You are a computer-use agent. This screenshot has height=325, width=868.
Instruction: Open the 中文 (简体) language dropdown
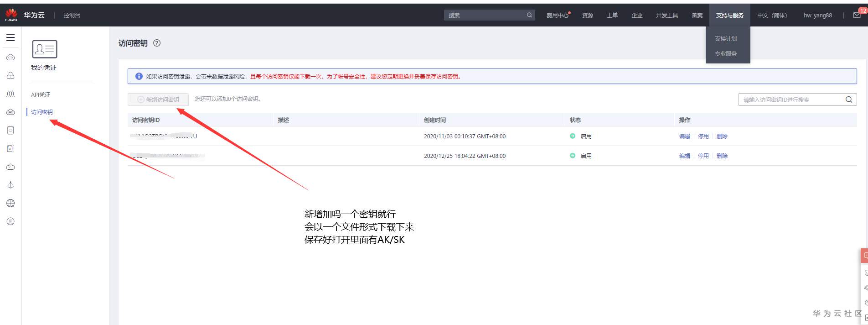[772, 15]
